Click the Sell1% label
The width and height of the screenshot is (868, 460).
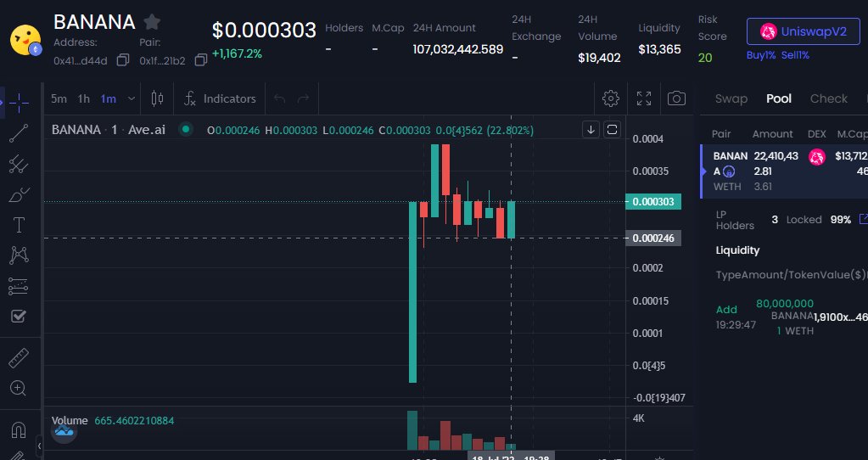point(795,55)
